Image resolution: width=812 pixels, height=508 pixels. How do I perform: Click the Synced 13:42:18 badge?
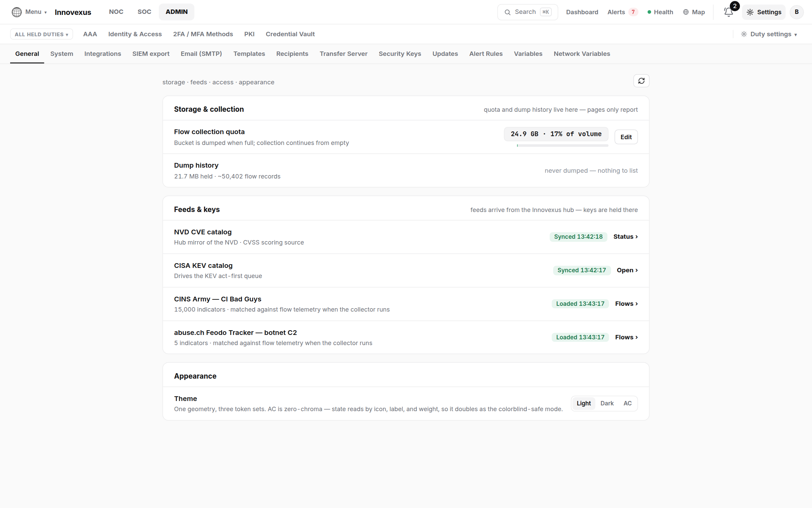pos(578,237)
